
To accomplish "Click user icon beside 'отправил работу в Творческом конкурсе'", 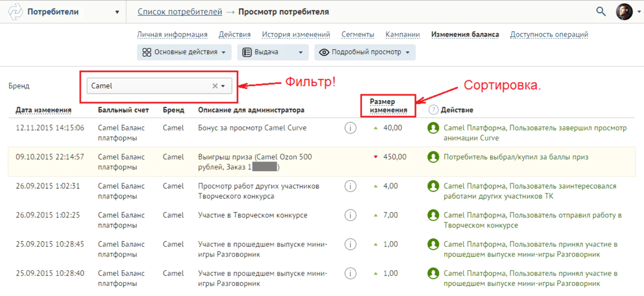I will (x=433, y=215).
